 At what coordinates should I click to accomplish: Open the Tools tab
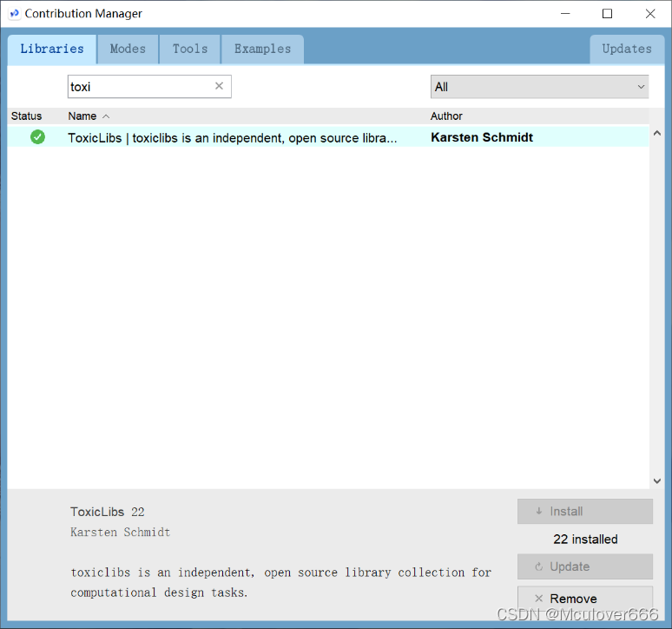click(x=190, y=49)
